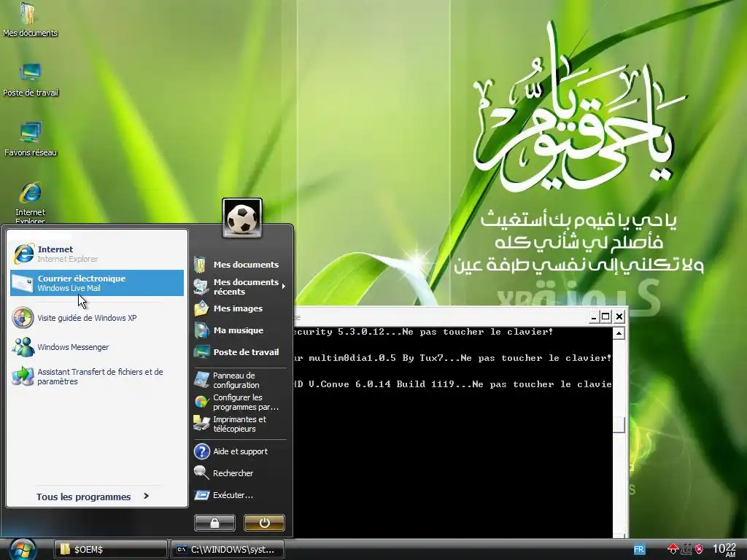Open Assistant Transfert de fichiers et de paramètres

pyautogui.click(x=97, y=376)
